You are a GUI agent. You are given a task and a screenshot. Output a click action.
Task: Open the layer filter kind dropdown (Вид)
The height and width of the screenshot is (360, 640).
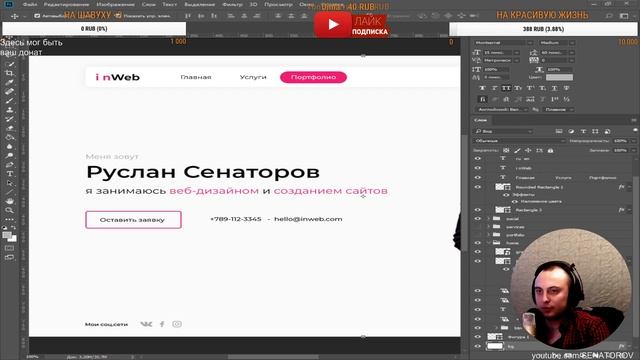point(504,131)
